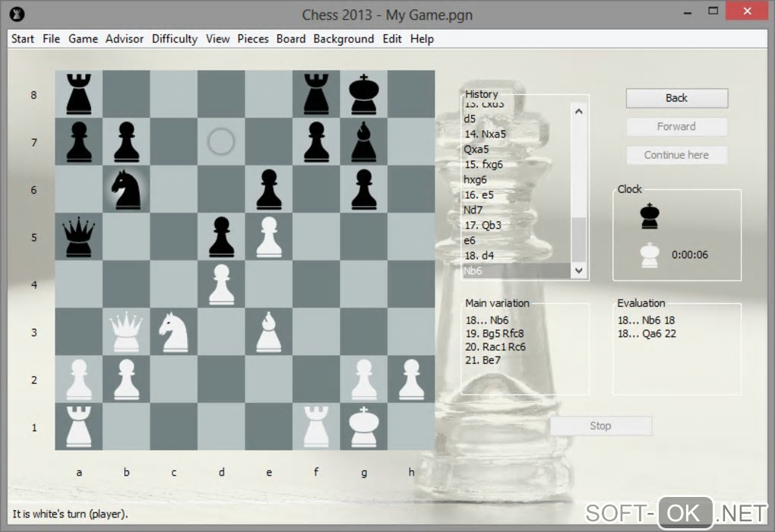775x532 pixels.
Task: Select the white rook on a1
Action: tap(79, 426)
